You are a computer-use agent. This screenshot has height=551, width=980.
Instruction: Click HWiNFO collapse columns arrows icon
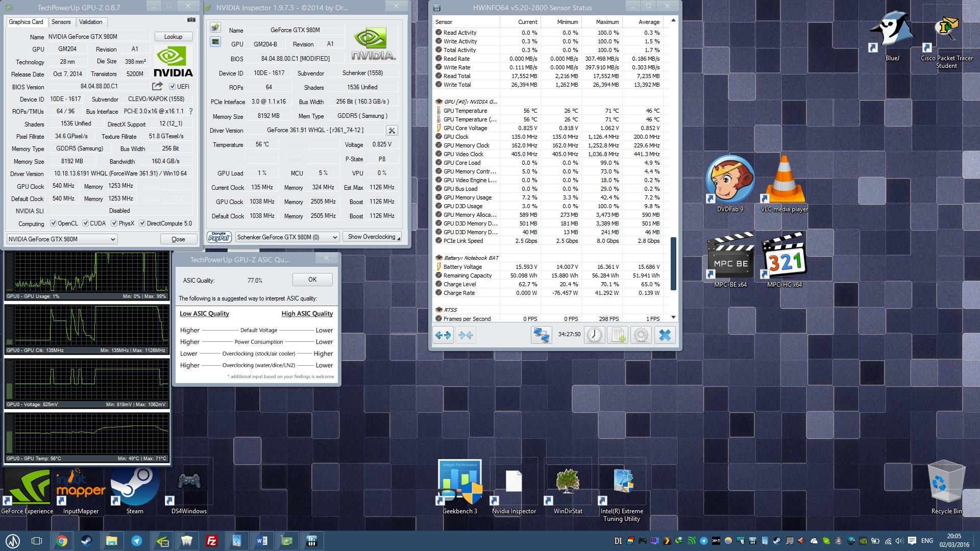(x=465, y=335)
